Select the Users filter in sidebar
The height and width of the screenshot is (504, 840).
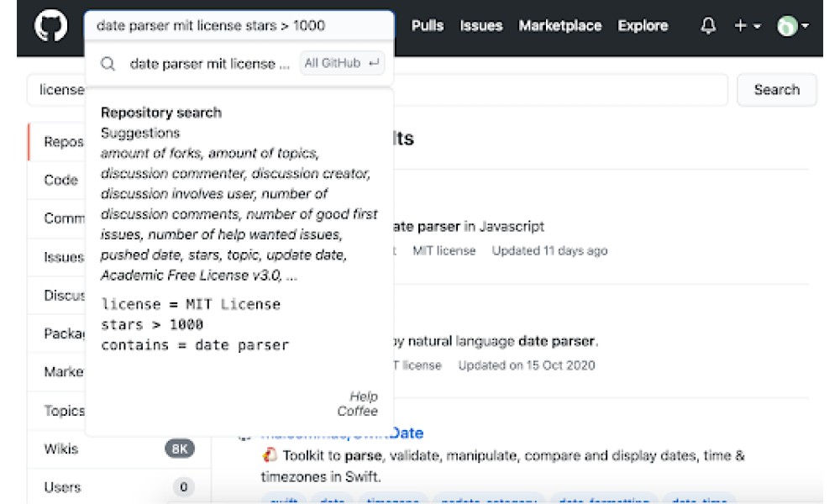[x=119, y=487]
